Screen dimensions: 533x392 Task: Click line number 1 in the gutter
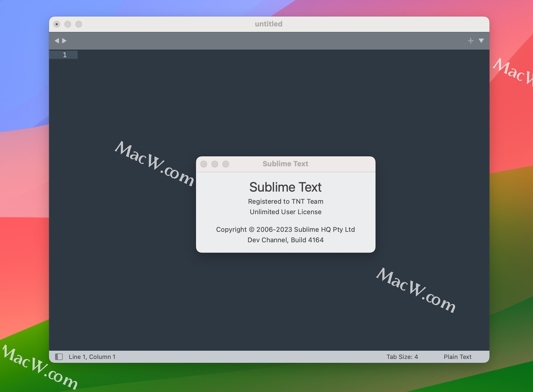pos(65,55)
